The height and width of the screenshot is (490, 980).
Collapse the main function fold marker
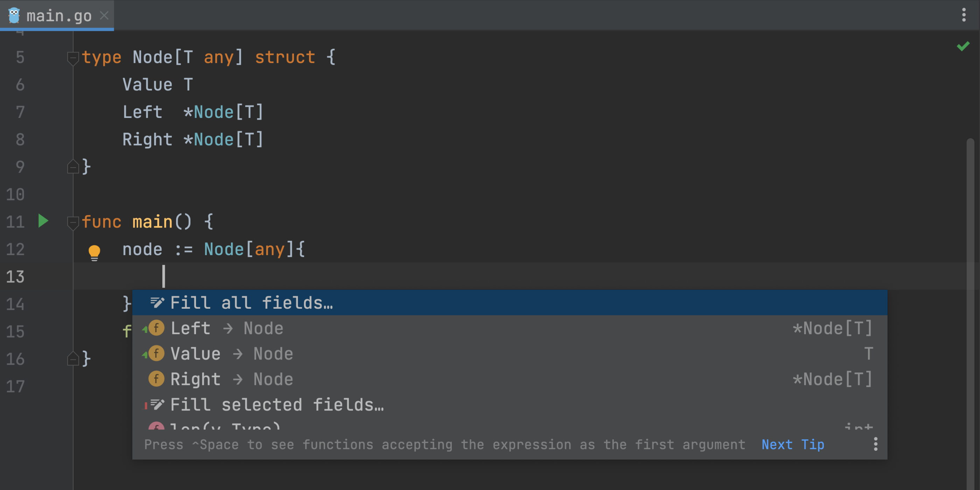click(73, 222)
